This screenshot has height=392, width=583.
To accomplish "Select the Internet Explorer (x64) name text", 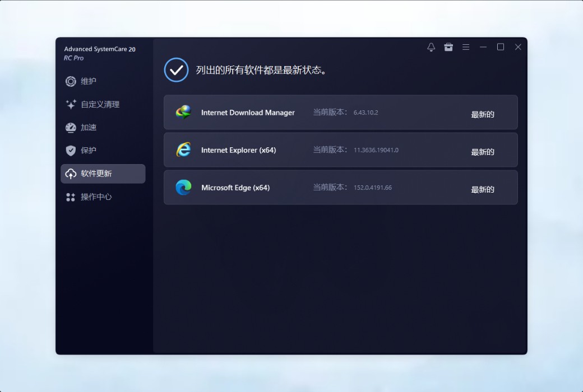I will (x=239, y=150).
